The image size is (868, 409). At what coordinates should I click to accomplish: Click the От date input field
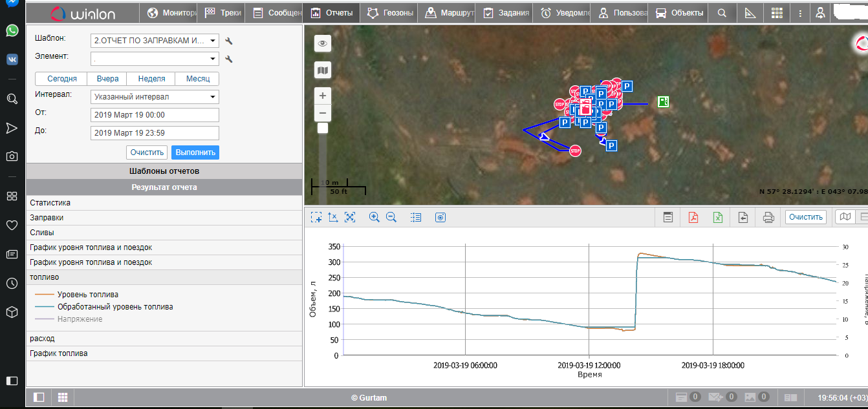click(x=155, y=115)
